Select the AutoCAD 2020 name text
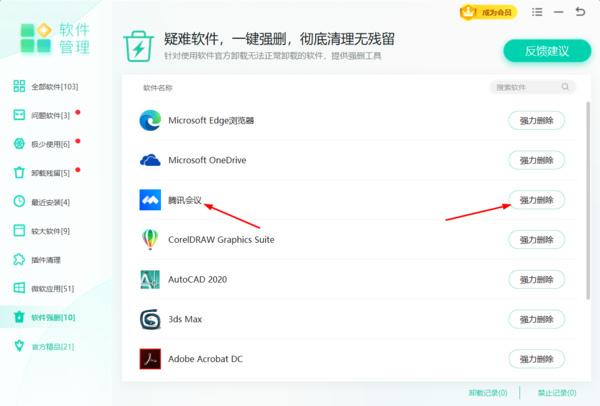The image size is (600, 406). point(197,279)
